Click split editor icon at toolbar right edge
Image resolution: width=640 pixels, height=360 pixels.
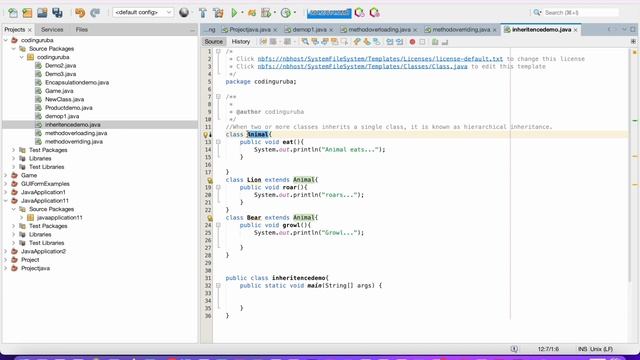tap(633, 42)
